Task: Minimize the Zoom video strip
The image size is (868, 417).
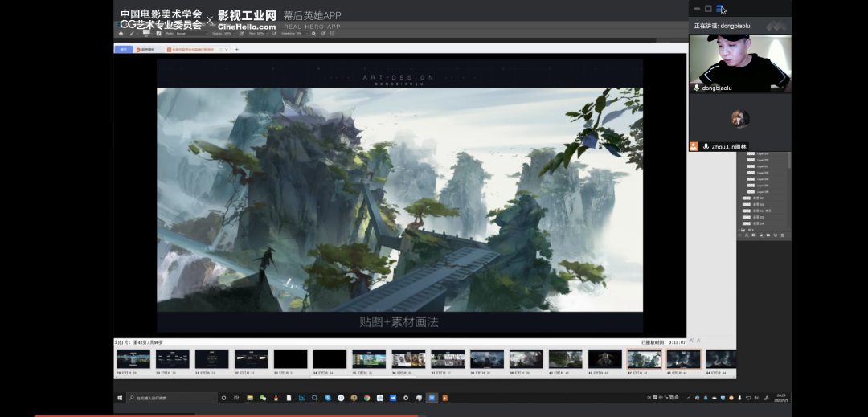Action: (x=697, y=8)
